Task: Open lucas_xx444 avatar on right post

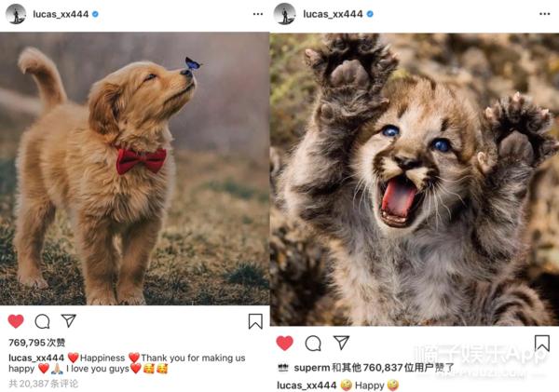Action: (284, 14)
